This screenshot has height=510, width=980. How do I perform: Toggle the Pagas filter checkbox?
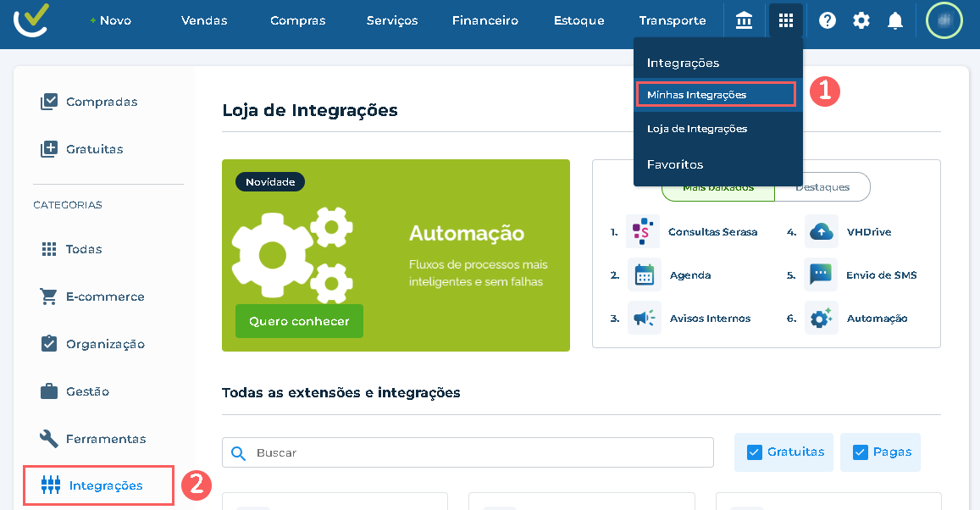pyautogui.click(x=861, y=452)
